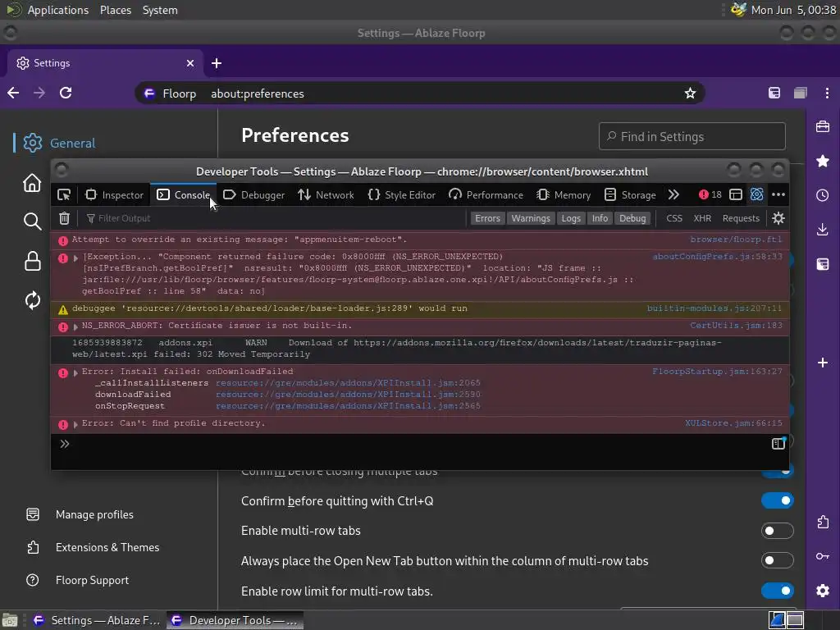Enable multi-row tabs switch
Screen dimensions: 840x630
click(778, 531)
